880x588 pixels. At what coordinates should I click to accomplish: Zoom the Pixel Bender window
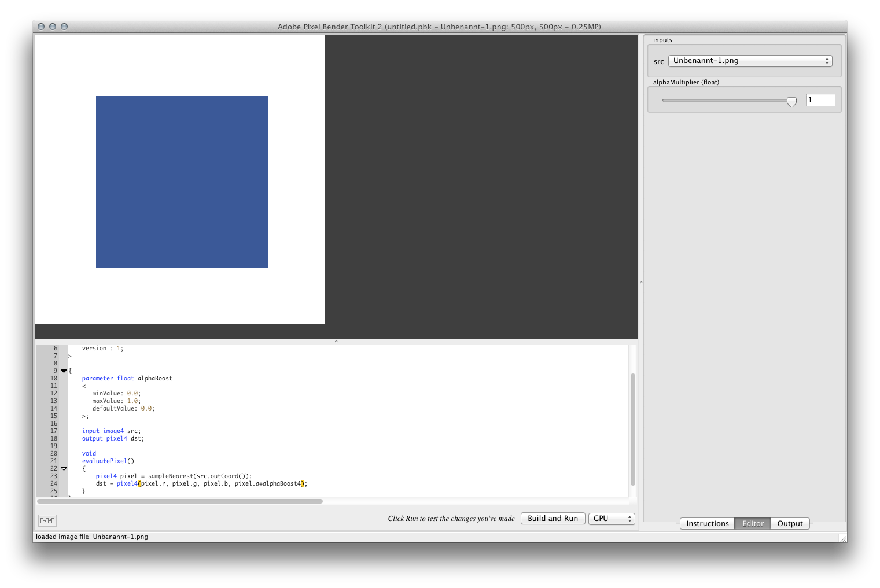pos(64,27)
